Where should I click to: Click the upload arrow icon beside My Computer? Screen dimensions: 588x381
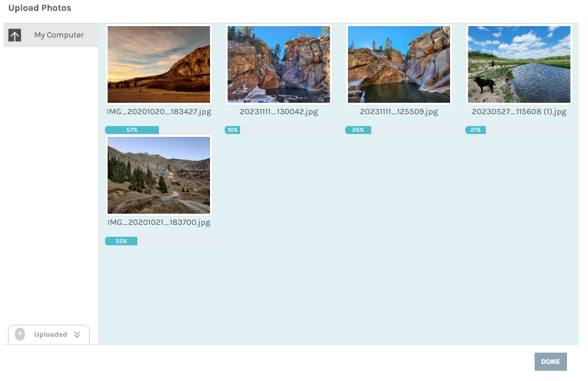click(15, 35)
